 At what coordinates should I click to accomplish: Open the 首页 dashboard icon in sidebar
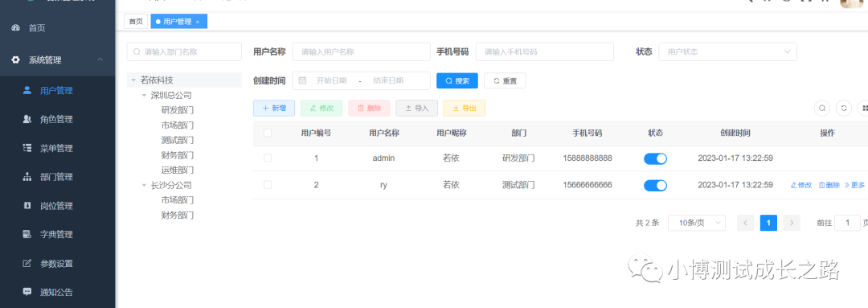click(x=15, y=27)
